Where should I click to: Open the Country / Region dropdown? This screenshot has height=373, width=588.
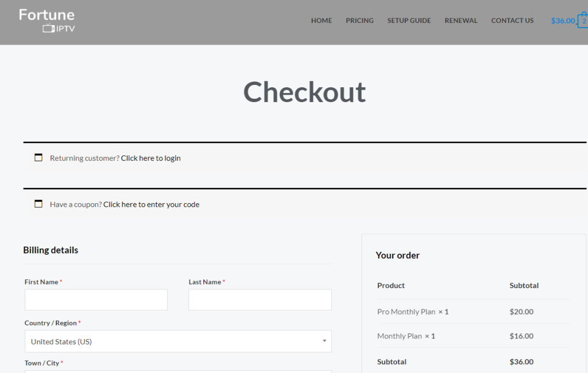(x=178, y=341)
